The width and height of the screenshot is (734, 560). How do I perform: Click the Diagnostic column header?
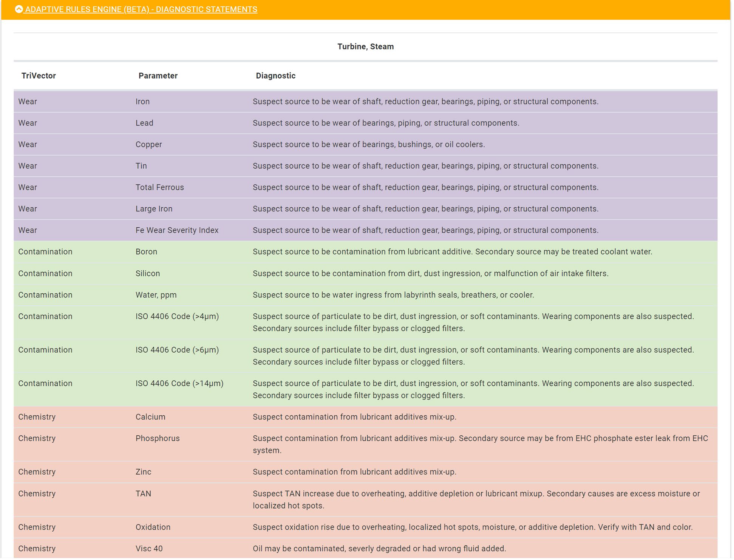[x=275, y=76]
